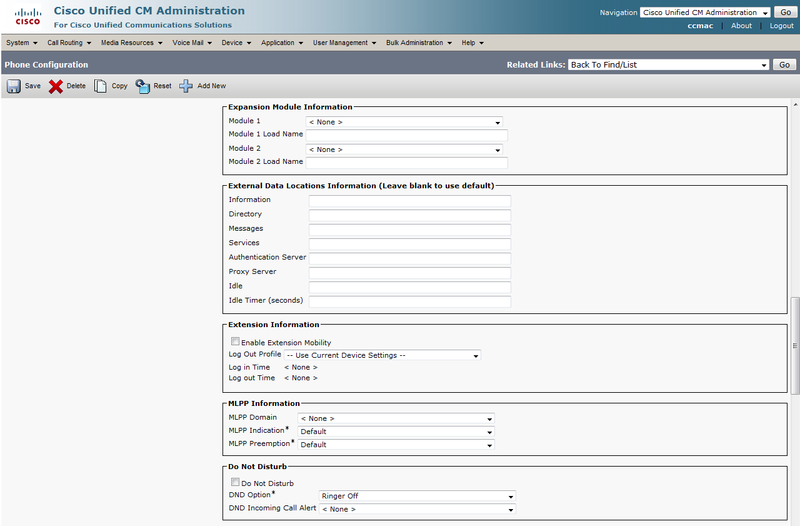This screenshot has height=526, width=800.
Task: Open the Bulk Administration menu
Action: [x=418, y=43]
